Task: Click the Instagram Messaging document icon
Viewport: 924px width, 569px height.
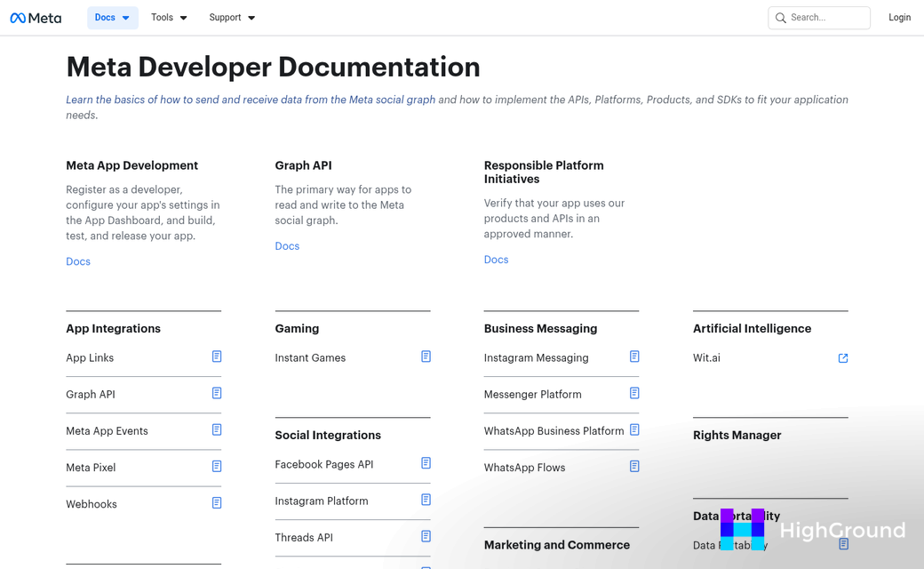Action: (x=634, y=357)
